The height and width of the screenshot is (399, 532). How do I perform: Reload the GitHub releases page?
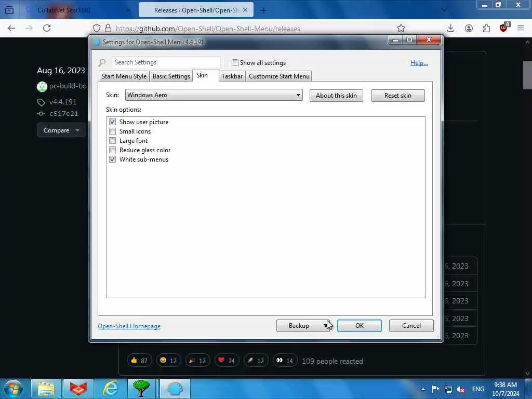[x=47, y=28]
